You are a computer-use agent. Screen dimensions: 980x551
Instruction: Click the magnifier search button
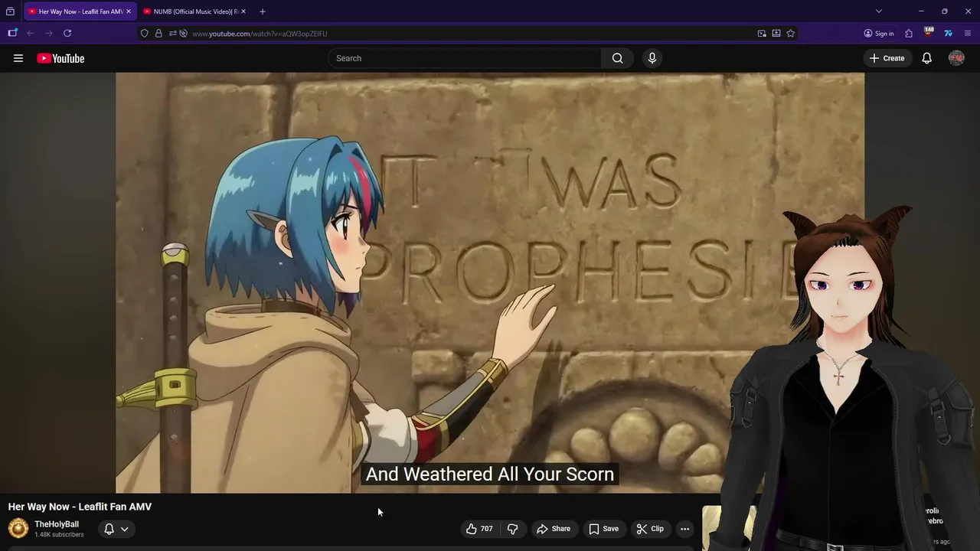click(x=618, y=58)
